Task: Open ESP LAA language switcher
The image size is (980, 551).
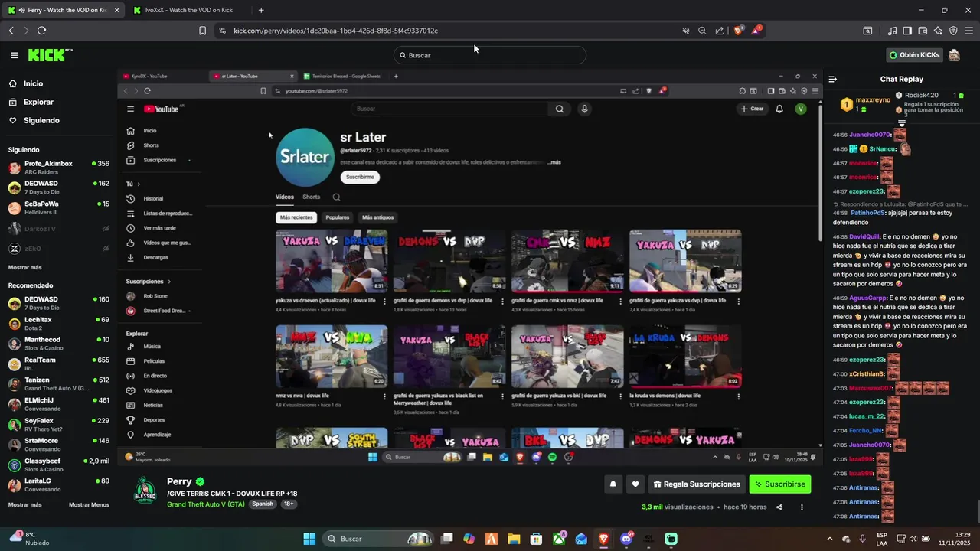Action: tap(882, 539)
